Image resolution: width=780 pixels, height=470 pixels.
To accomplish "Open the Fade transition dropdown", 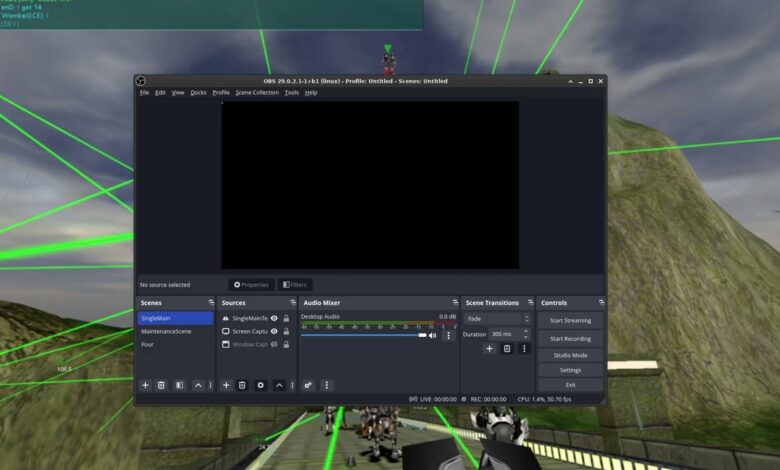I will pyautogui.click(x=497, y=319).
